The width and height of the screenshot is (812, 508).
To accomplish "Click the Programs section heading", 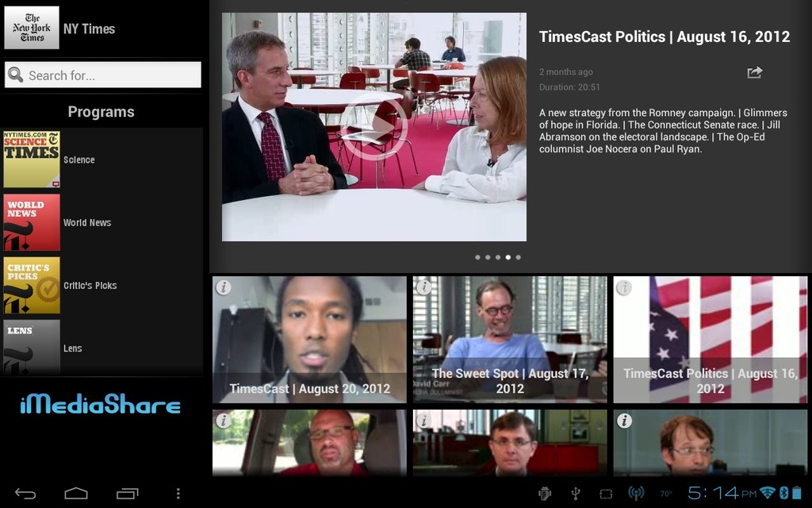I will click(101, 112).
